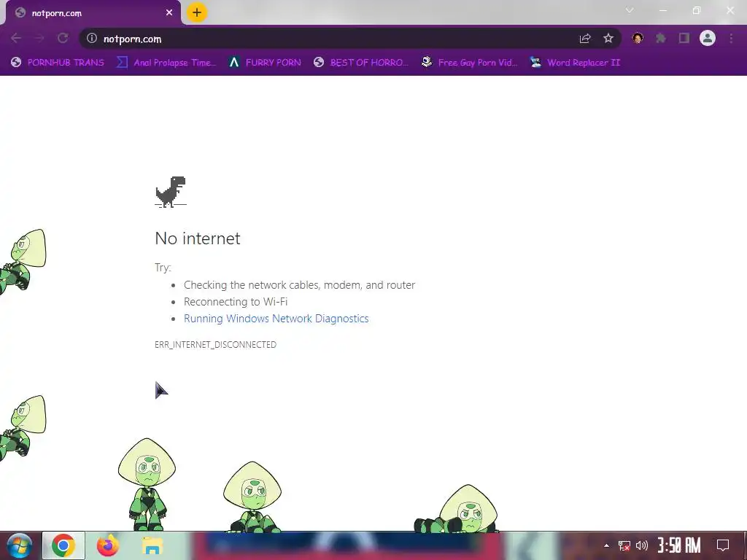The height and width of the screenshot is (560, 747).
Task: Open File Explorer from the taskbar
Action: pos(152,545)
